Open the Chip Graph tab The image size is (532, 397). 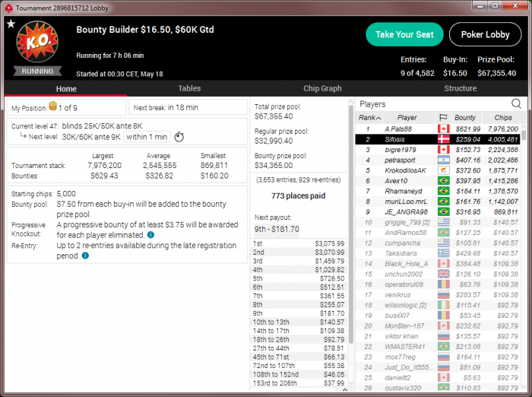[x=322, y=88]
